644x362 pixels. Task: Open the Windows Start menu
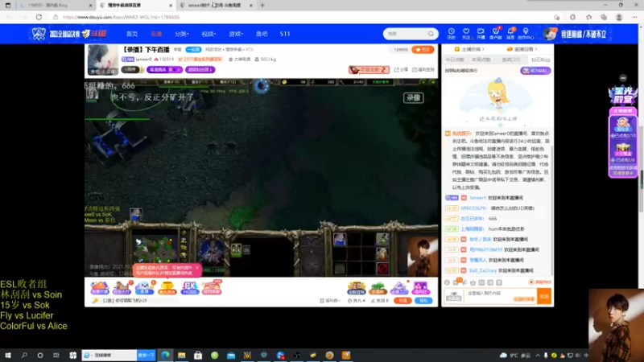click(8, 355)
